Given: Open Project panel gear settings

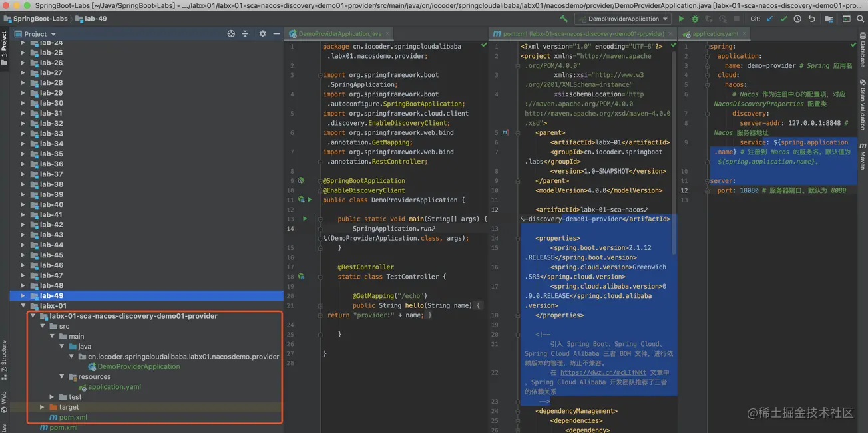Looking at the screenshot, I should pos(262,33).
